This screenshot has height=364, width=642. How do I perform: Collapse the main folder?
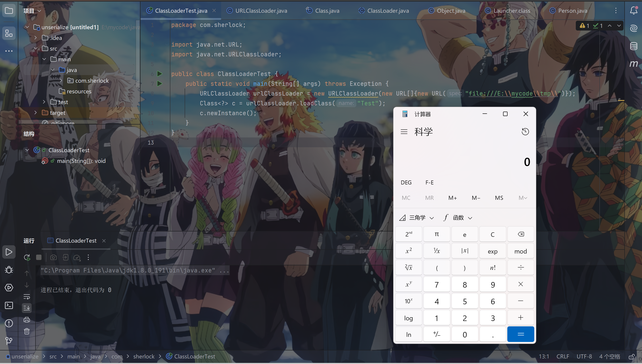click(44, 59)
